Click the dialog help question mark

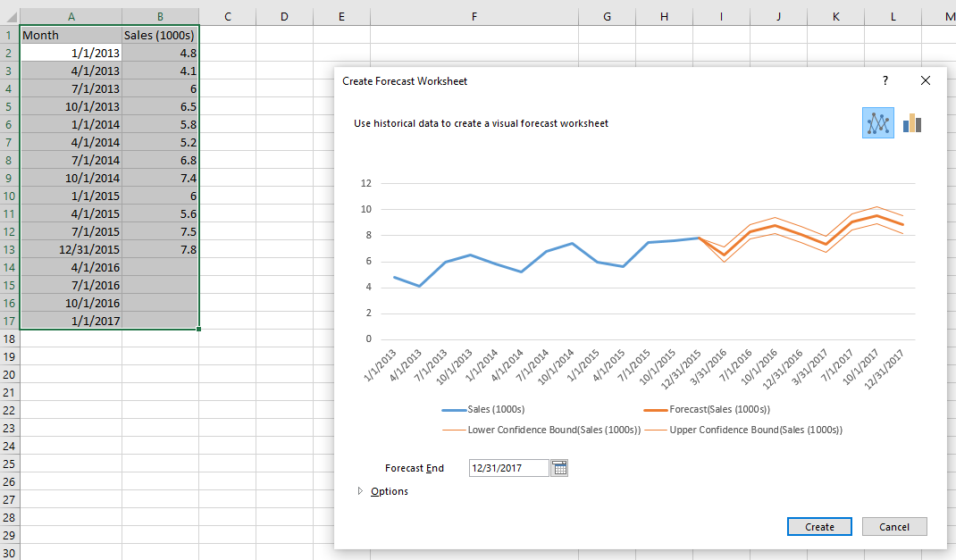[885, 80]
